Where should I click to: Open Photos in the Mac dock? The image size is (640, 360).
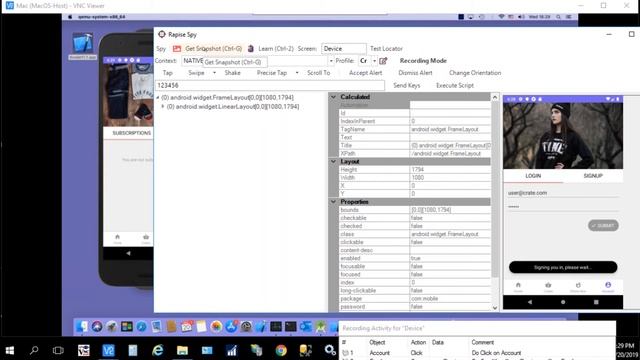216,327
